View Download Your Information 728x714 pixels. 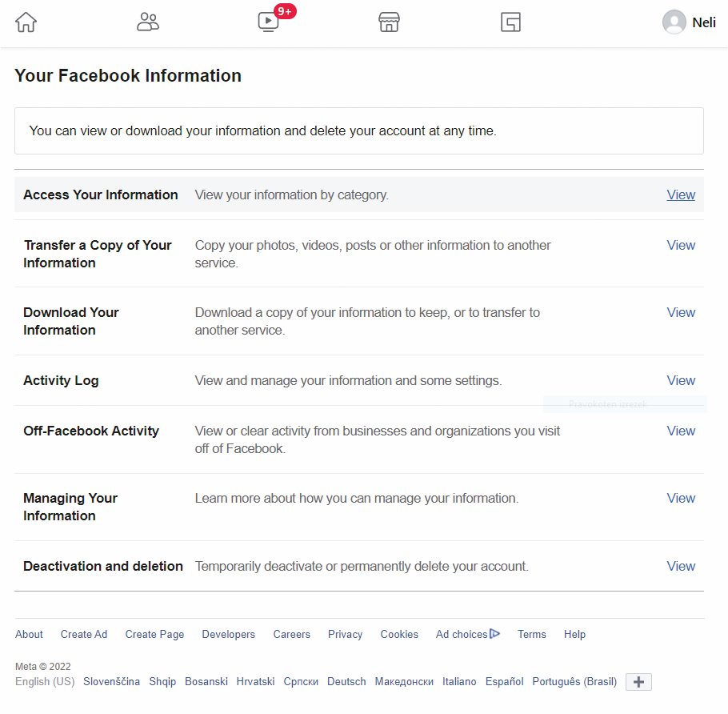(681, 312)
